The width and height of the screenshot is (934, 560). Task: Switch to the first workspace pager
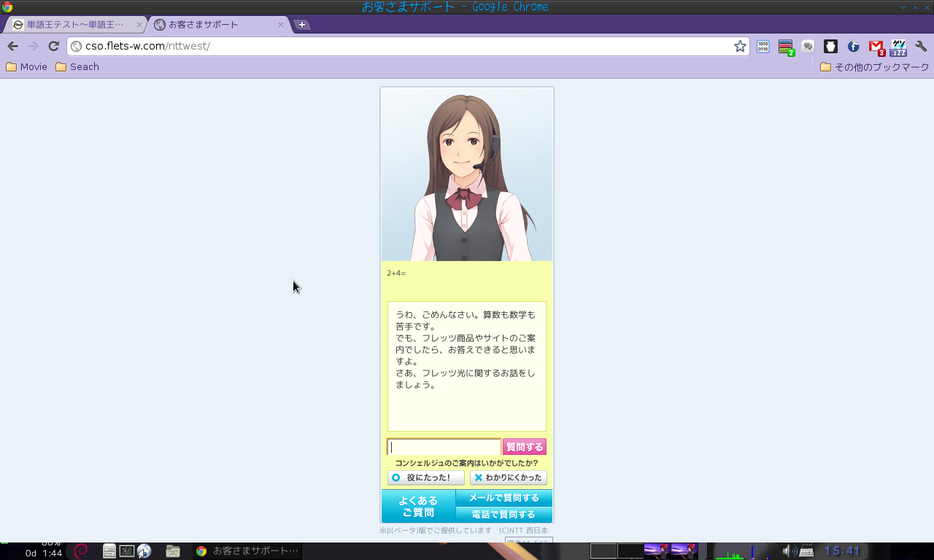pyautogui.click(x=603, y=551)
